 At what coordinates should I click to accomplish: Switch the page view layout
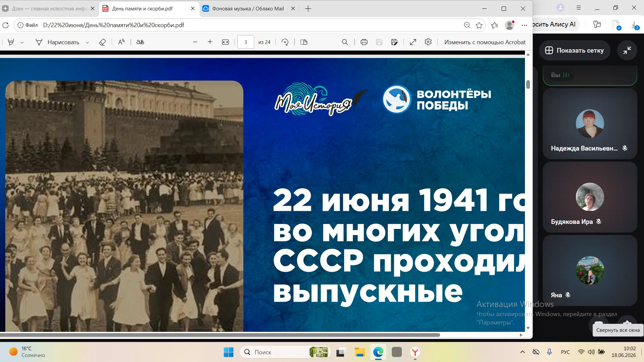coord(304,42)
